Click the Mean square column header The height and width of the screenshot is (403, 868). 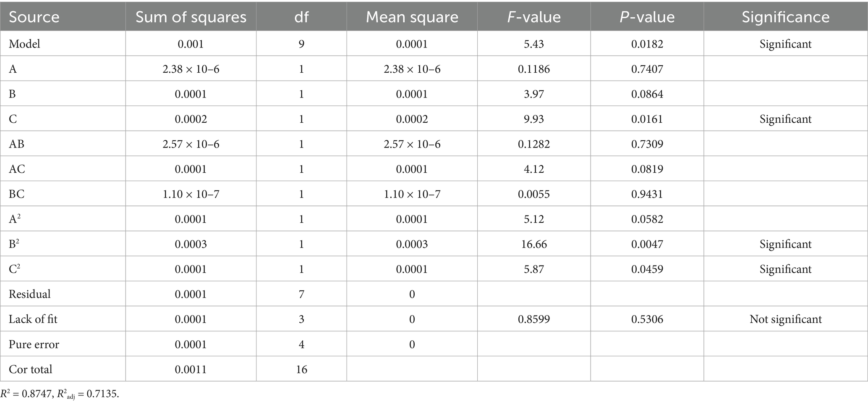click(x=412, y=17)
